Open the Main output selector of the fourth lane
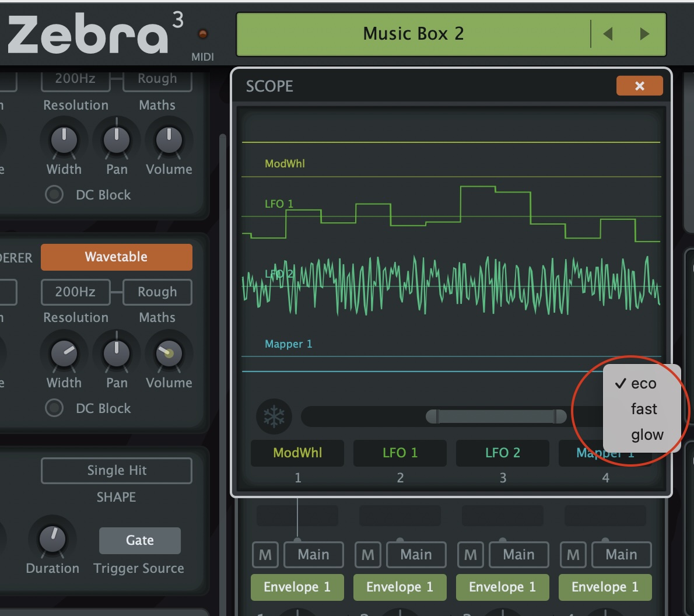 pyautogui.click(x=622, y=554)
